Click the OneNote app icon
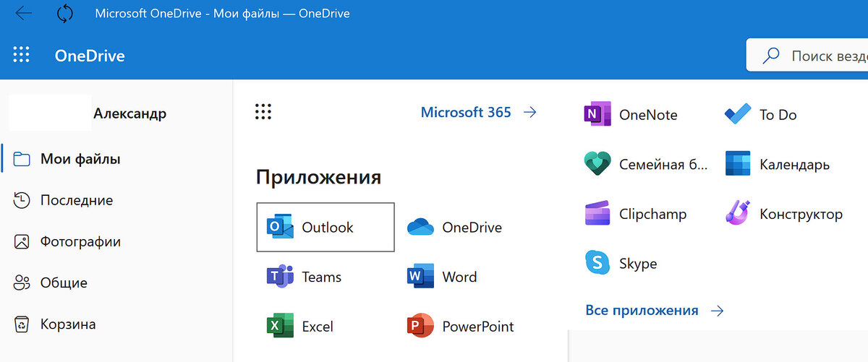 (597, 114)
